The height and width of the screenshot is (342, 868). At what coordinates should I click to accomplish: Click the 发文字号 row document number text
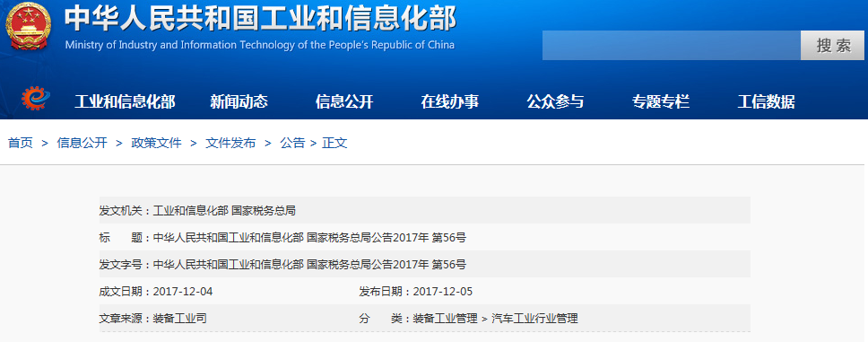[x=309, y=265]
